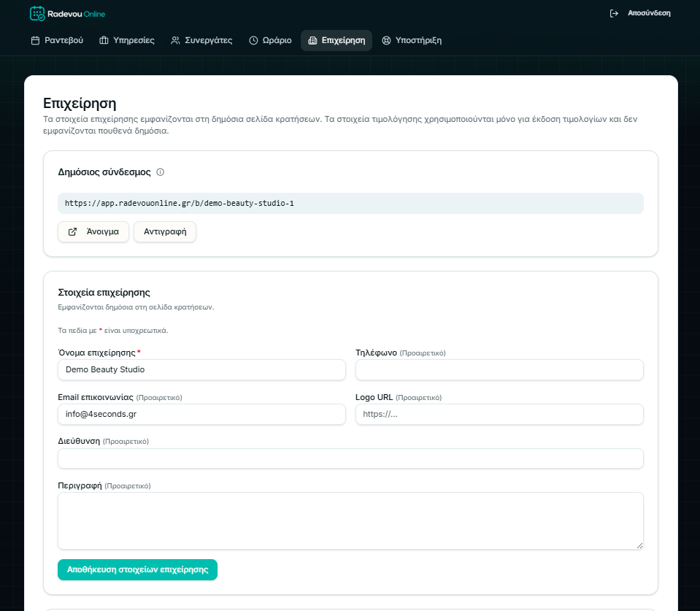
Task: Click the Δημόσιος σύνδεσμος heading
Action: [x=104, y=172]
